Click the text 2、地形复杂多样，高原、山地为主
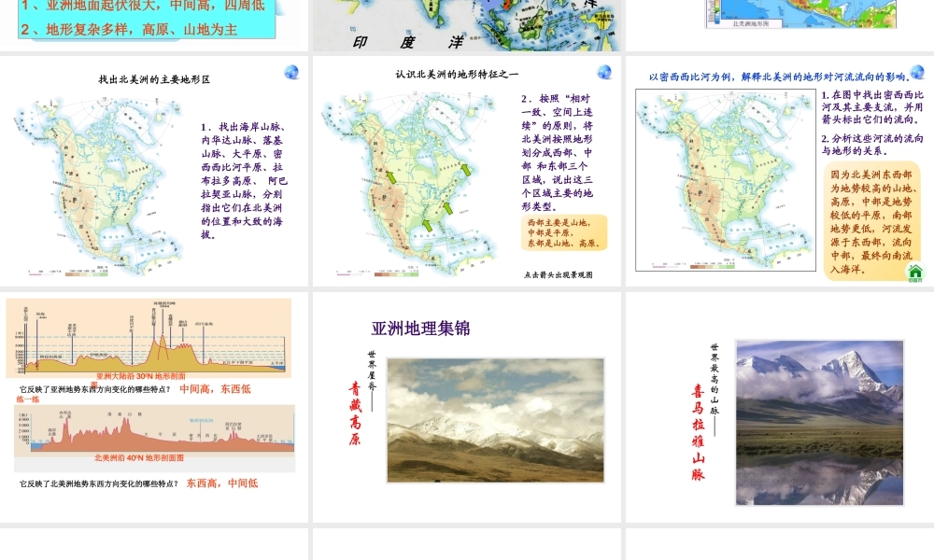The width and height of the screenshot is (934, 560). [129, 29]
